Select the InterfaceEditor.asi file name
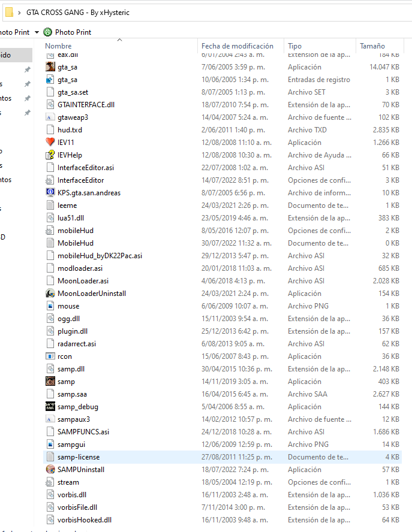This screenshot has width=412, height=532. point(86,167)
